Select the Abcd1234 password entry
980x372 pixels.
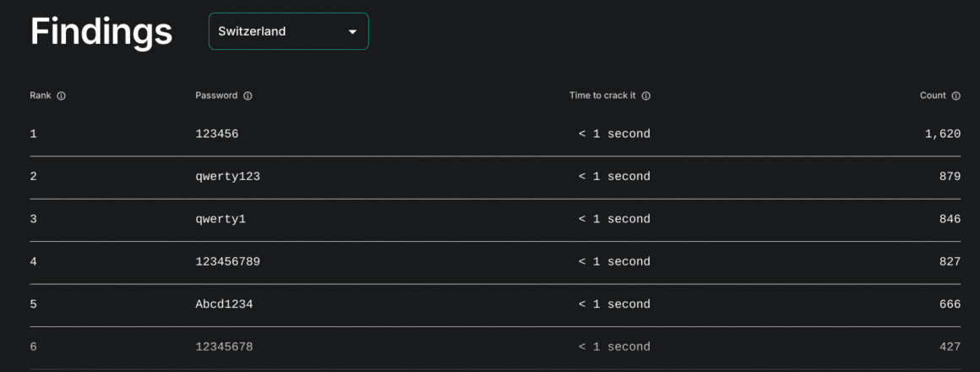[x=224, y=304]
